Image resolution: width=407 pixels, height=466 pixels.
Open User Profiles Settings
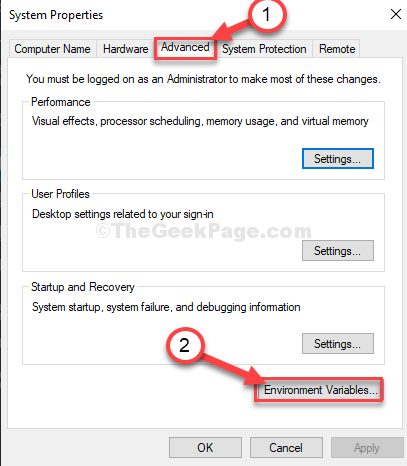[x=338, y=251]
